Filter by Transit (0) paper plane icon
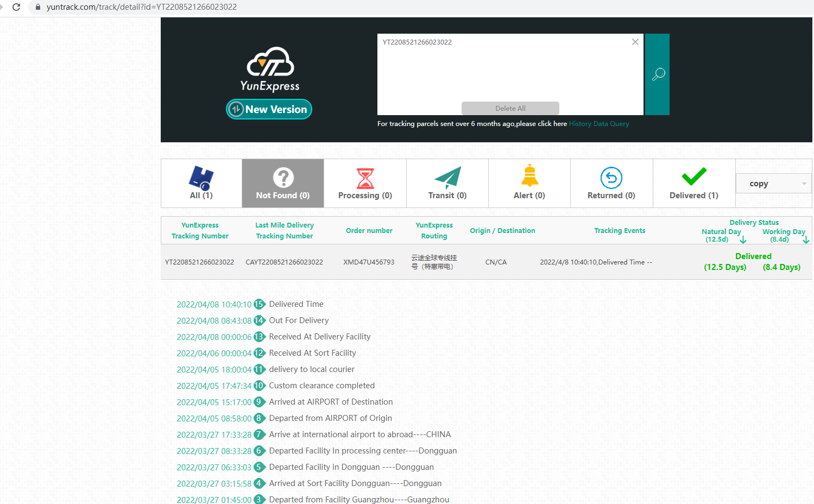Viewport: 814px width, 504px height. (x=447, y=184)
